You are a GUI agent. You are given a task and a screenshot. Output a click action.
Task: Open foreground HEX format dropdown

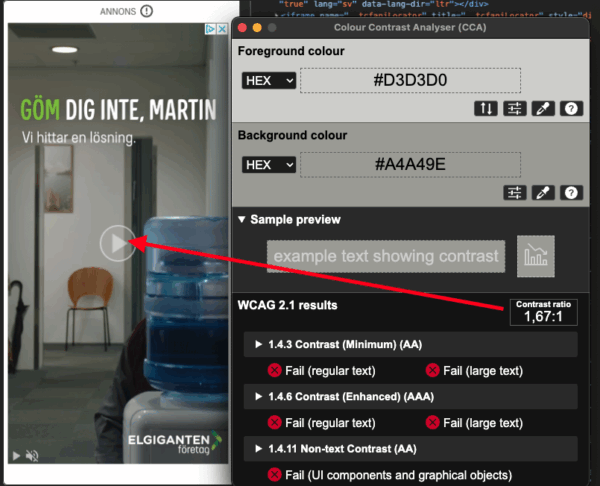coord(269,81)
